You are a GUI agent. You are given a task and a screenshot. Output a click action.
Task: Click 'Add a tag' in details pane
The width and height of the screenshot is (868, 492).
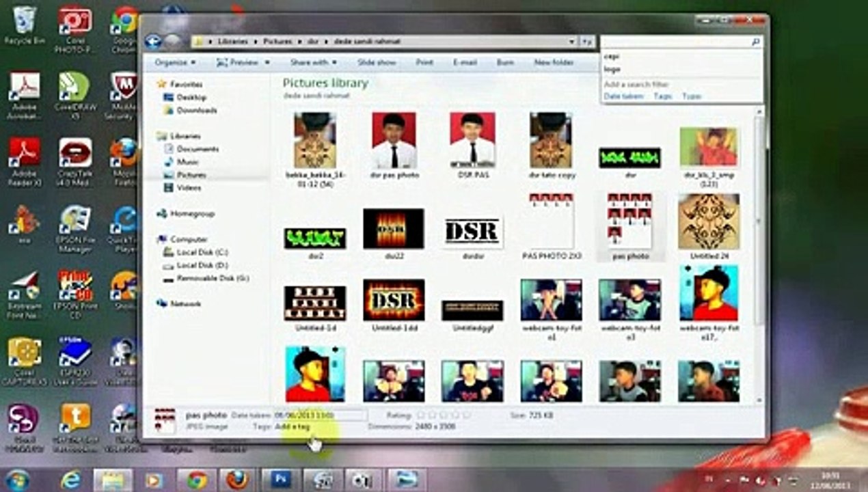pyautogui.click(x=292, y=426)
